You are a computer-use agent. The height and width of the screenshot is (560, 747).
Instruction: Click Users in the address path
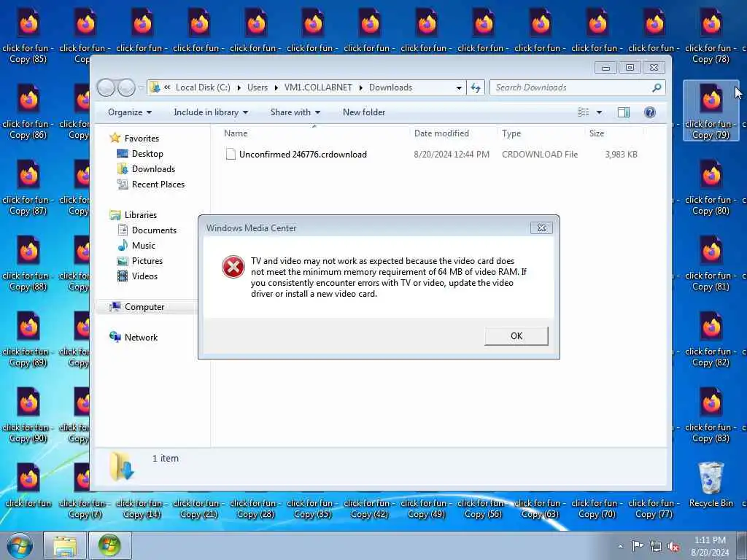(x=258, y=87)
